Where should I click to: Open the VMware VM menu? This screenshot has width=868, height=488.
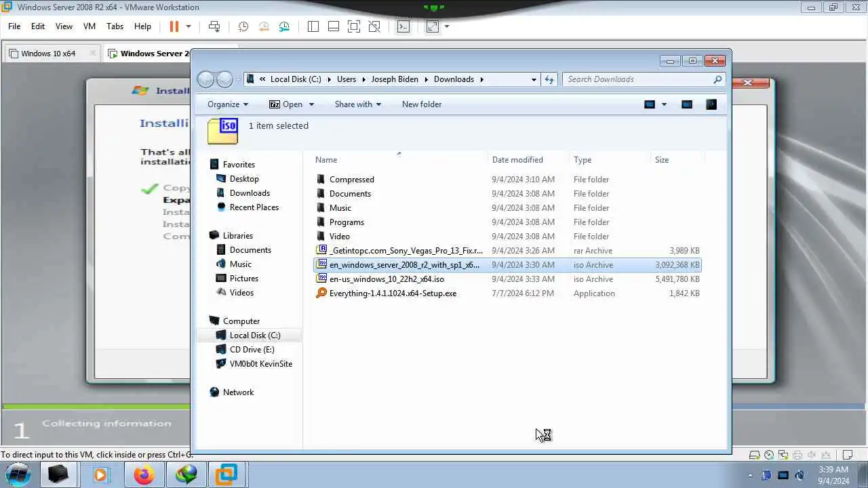[90, 26]
